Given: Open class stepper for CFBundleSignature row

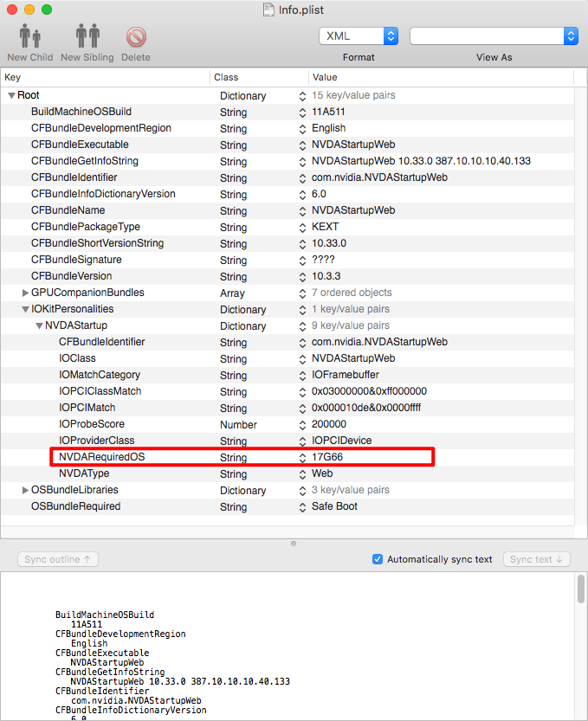Looking at the screenshot, I should coord(302,261).
